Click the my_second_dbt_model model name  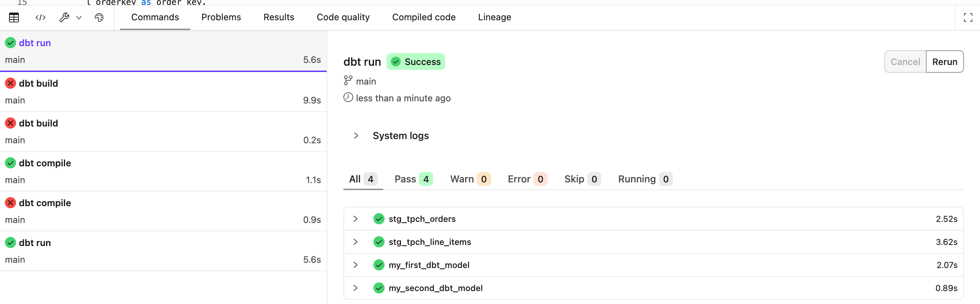(x=436, y=288)
